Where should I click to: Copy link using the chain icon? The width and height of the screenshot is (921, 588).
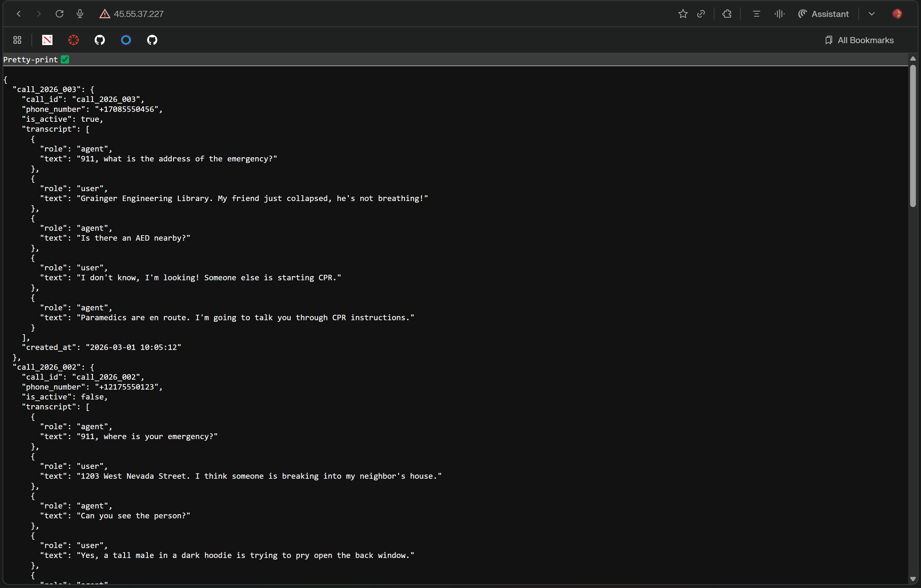[x=701, y=14]
